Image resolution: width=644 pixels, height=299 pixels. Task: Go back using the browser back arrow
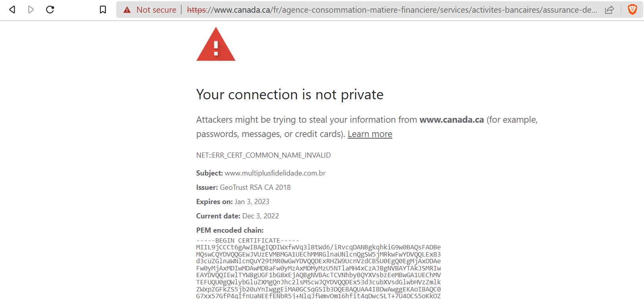[x=12, y=10]
